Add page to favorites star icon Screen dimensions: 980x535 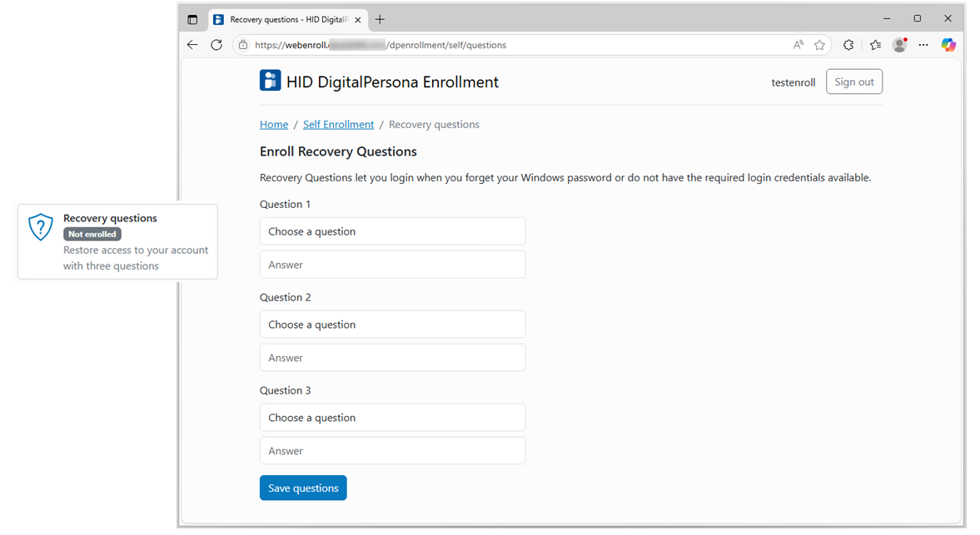[819, 45]
